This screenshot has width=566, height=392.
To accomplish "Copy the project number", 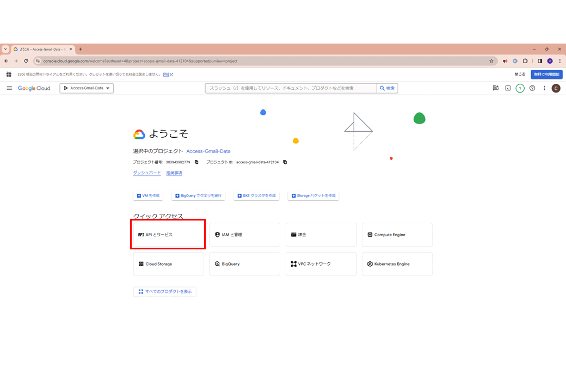I will (196, 162).
